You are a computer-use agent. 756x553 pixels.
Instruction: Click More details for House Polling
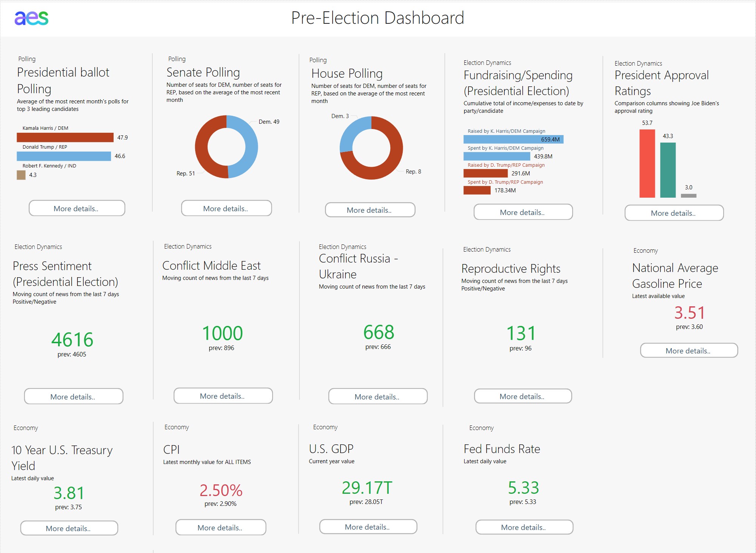(370, 210)
